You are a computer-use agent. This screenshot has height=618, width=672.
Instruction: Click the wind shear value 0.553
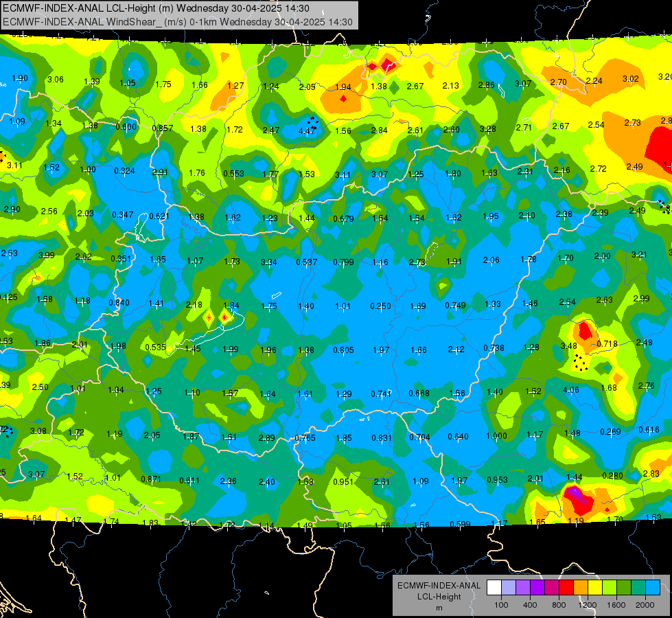point(233,173)
